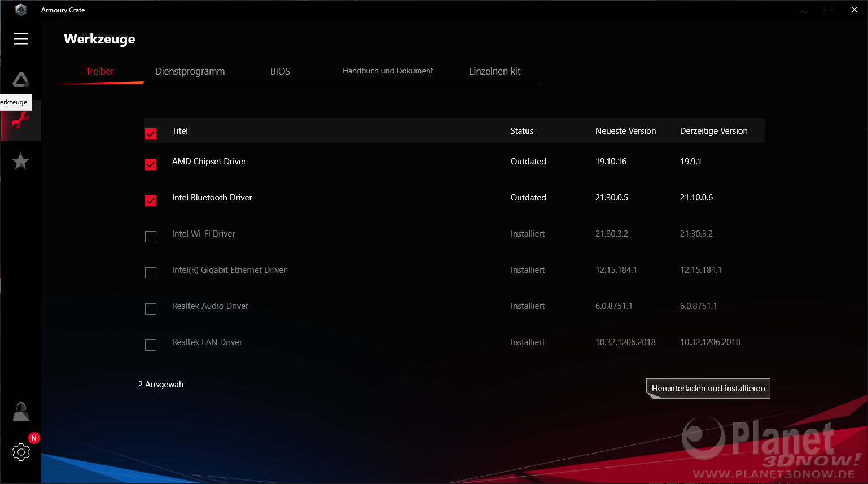Image resolution: width=868 pixels, height=484 pixels.
Task: Check the Intel(R) Gigabit Ethernet Driver checkbox
Action: [151, 273]
